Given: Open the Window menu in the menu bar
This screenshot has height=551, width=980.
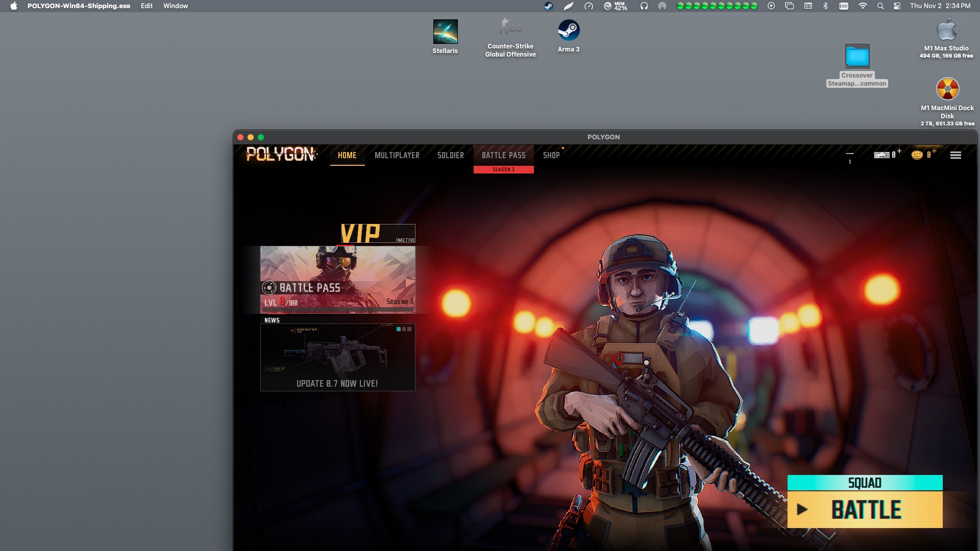Looking at the screenshot, I should [x=175, y=6].
